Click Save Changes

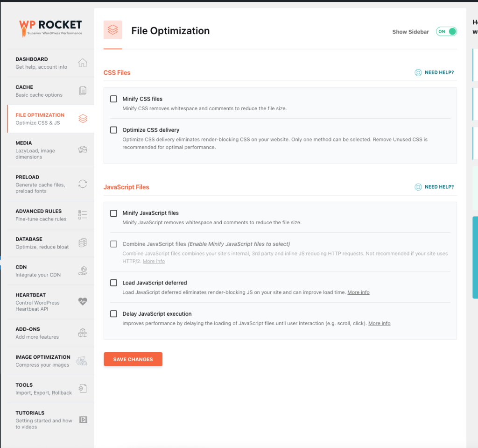tap(133, 359)
